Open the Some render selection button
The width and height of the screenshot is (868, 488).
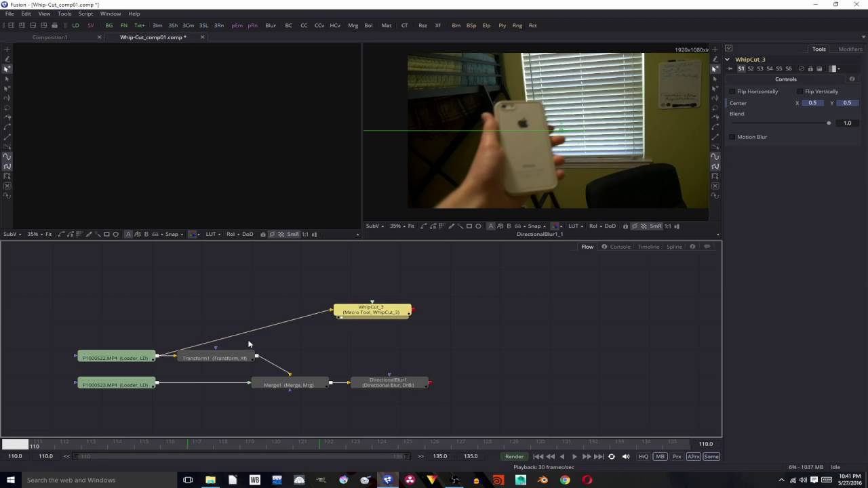coord(711,457)
